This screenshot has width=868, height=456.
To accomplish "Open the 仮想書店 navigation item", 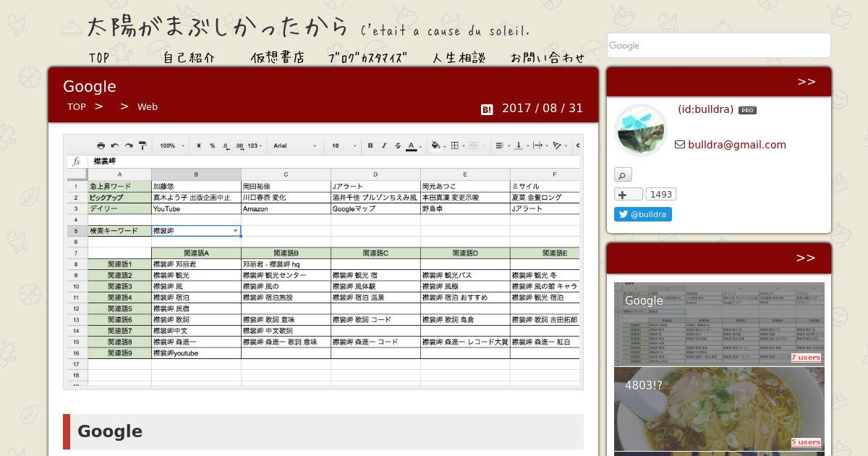I will pos(278,58).
